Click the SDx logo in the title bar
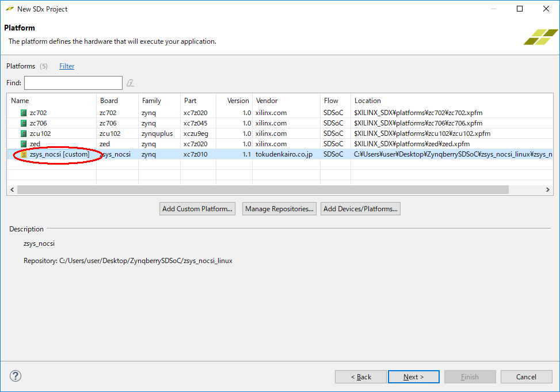 [10, 9]
